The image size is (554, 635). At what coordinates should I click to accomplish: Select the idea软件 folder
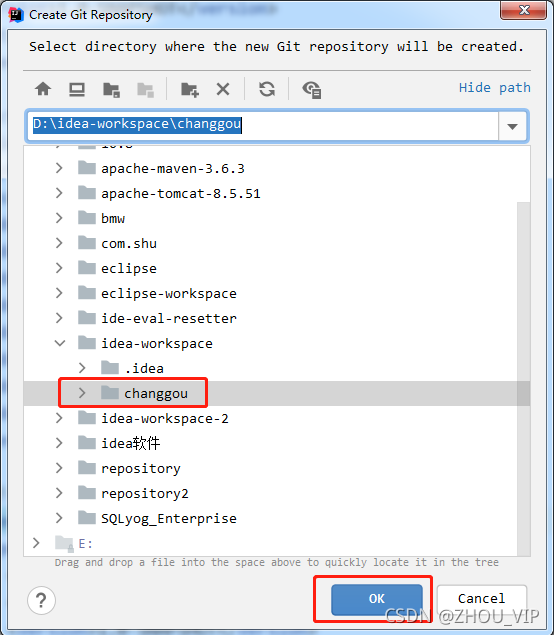pyautogui.click(x=270, y=443)
